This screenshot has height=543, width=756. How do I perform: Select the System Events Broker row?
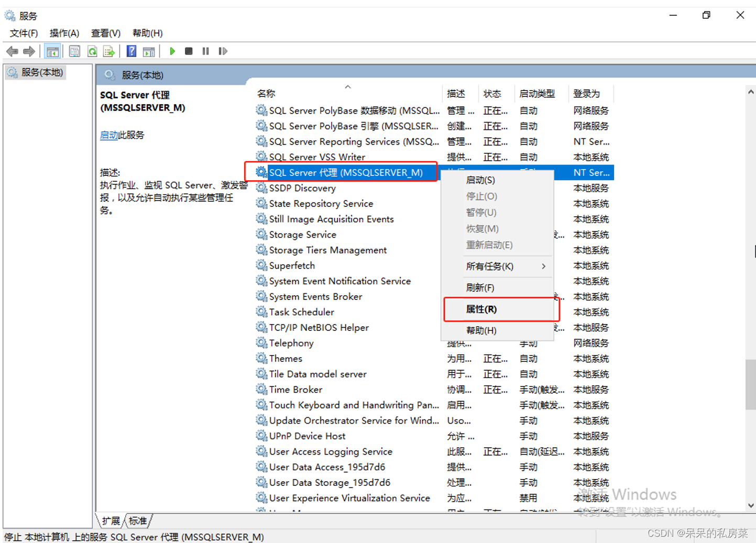pyautogui.click(x=434, y=296)
